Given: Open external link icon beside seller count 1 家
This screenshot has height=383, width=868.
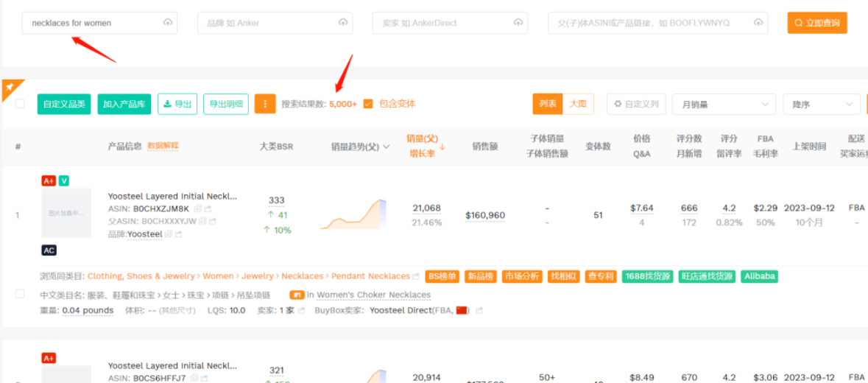Looking at the screenshot, I should pyautogui.click(x=302, y=311).
